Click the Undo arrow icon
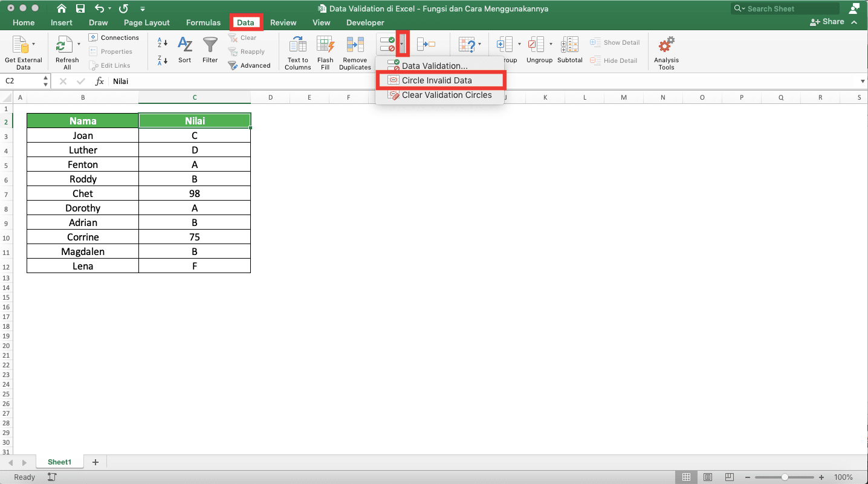868x484 pixels. 99,8
